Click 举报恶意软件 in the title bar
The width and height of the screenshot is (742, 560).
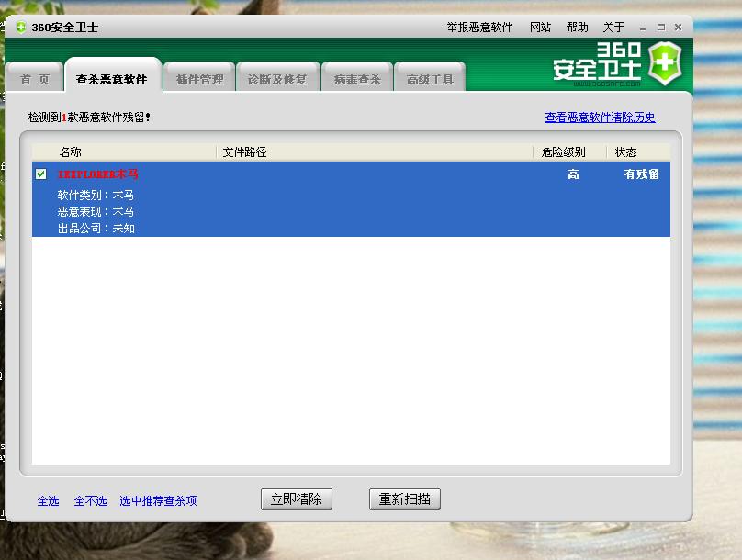point(479,28)
